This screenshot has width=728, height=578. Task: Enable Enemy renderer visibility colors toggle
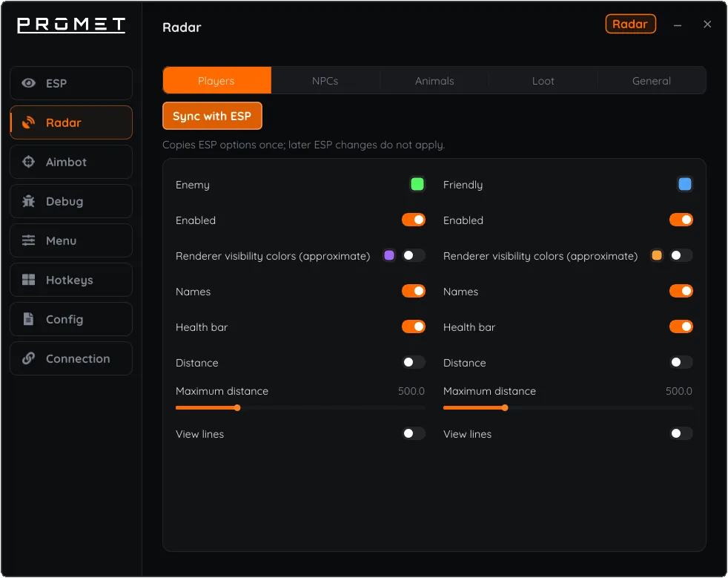click(413, 255)
